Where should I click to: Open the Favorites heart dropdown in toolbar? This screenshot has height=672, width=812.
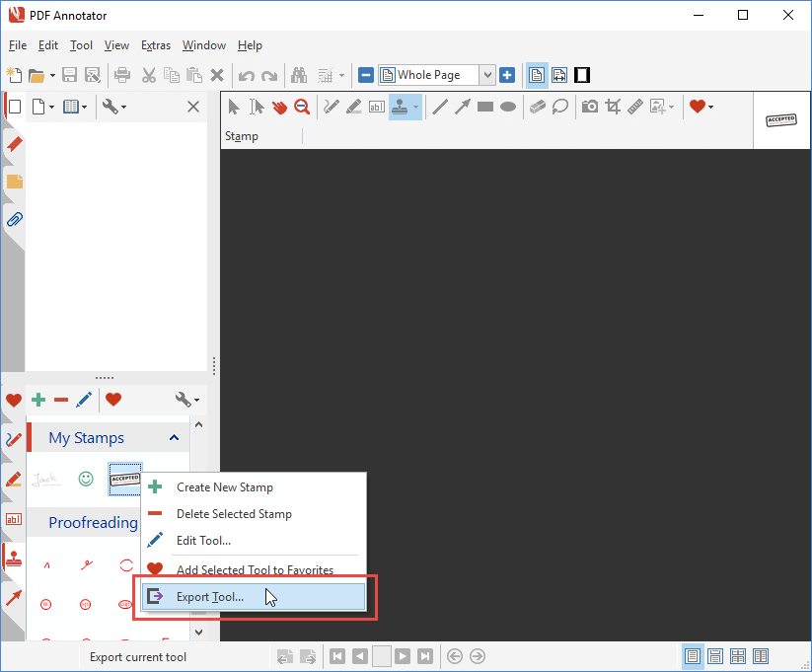(x=711, y=108)
